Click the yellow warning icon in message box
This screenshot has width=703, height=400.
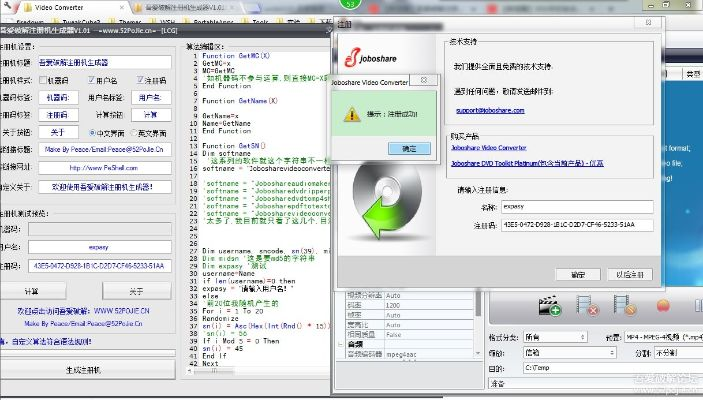[352, 115]
